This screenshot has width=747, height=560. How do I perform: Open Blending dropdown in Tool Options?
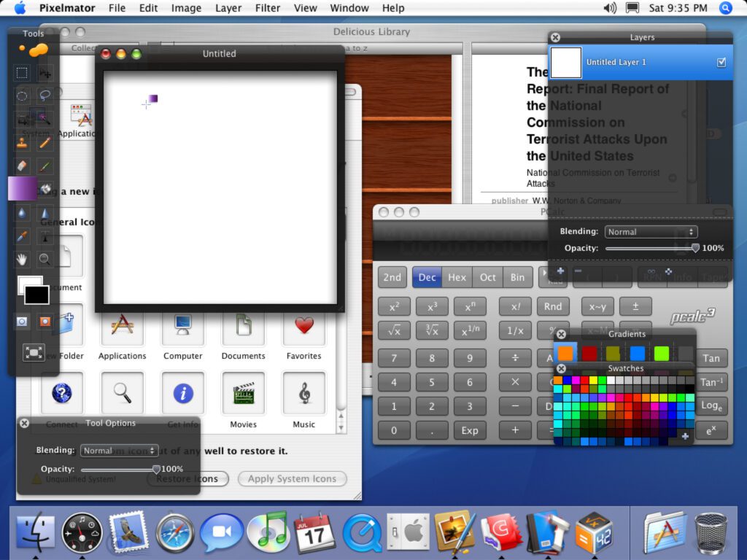click(x=120, y=451)
